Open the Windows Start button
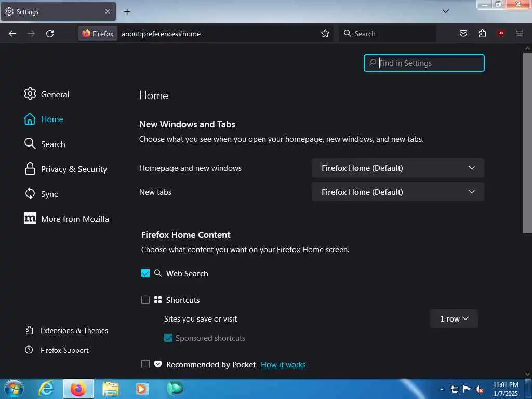 click(x=14, y=389)
